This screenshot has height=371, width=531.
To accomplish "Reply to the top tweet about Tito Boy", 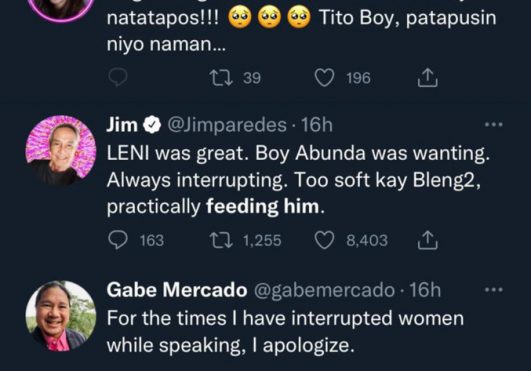I will click(x=118, y=78).
